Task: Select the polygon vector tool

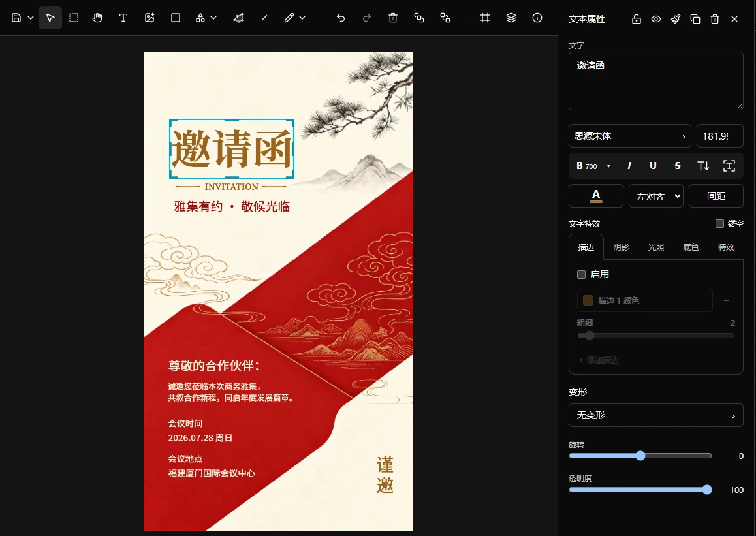Action: (238, 18)
